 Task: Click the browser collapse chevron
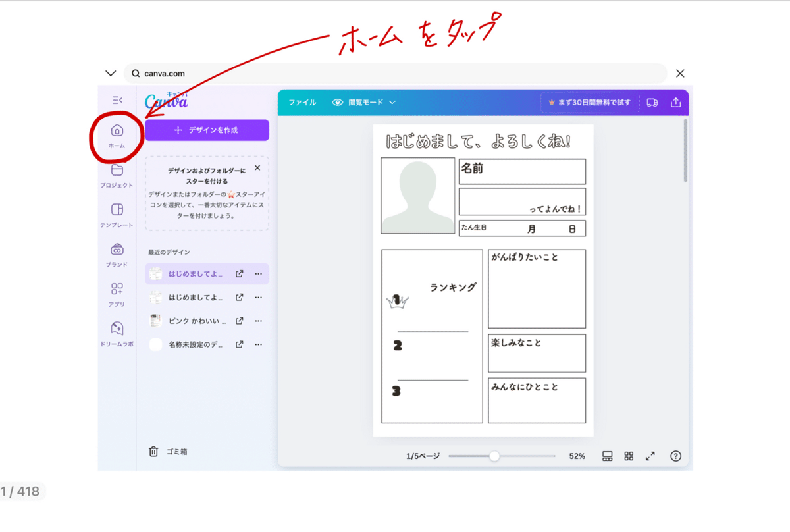click(110, 74)
